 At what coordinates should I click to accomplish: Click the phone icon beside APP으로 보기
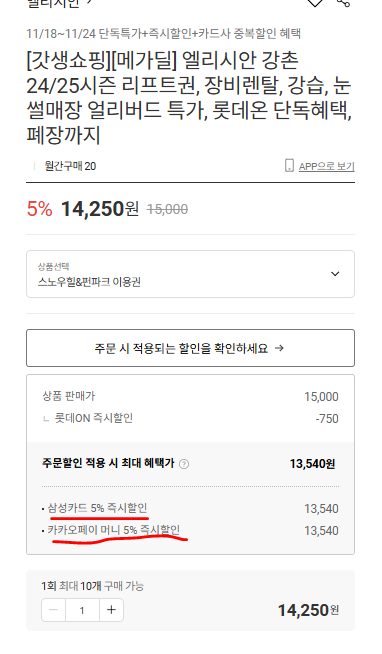(x=289, y=166)
